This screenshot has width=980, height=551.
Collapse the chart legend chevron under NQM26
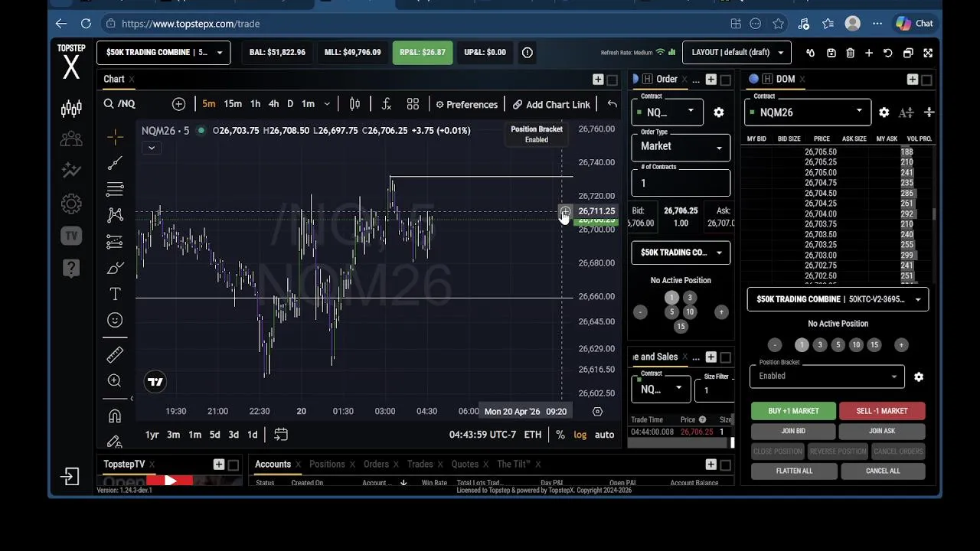tap(151, 148)
